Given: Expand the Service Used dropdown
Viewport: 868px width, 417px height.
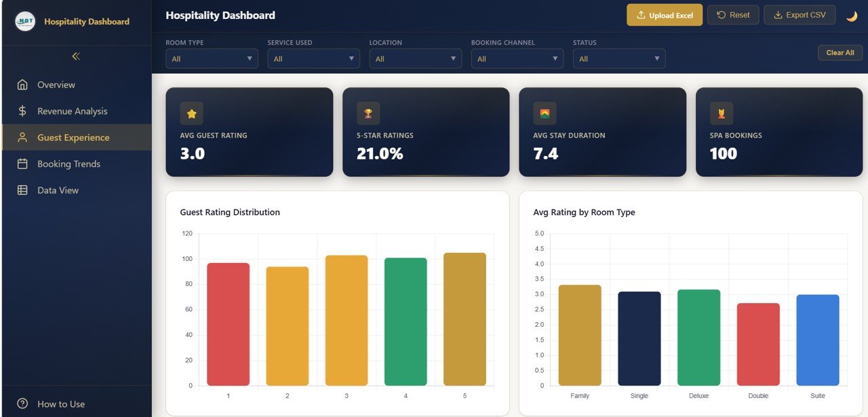Looking at the screenshot, I should tap(313, 59).
